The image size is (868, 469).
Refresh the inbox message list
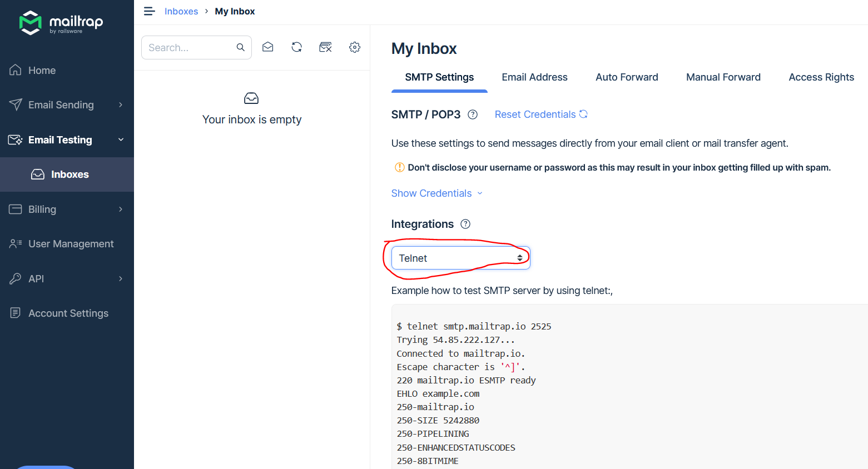tap(297, 47)
